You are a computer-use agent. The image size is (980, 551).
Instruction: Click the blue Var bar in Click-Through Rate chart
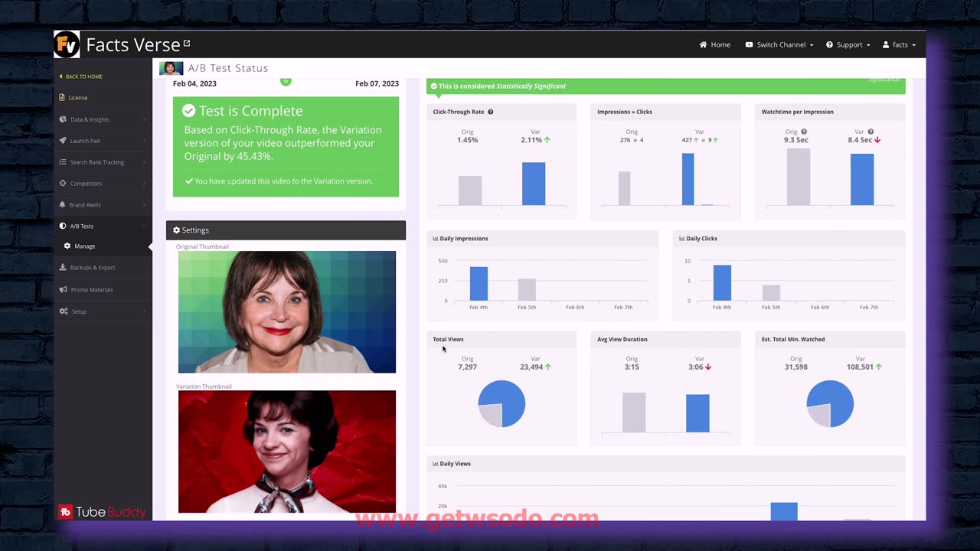[x=534, y=184]
